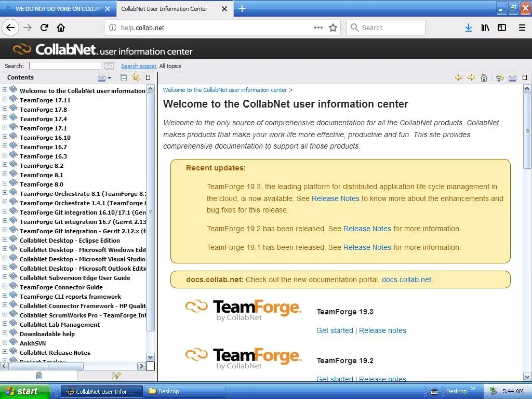The height and width of the screenshot is (399, 532).
Task: Click CollabNet User Infor... taskbar button
Action: pos(102,392)
